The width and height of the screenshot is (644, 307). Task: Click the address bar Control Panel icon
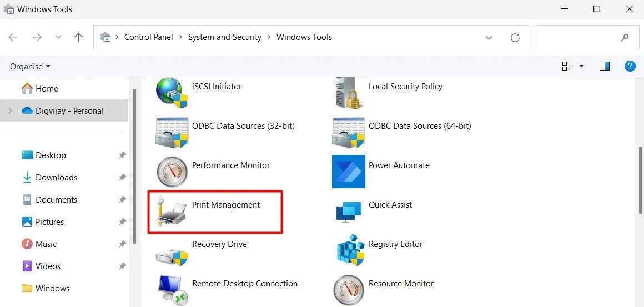pos(105,37)
